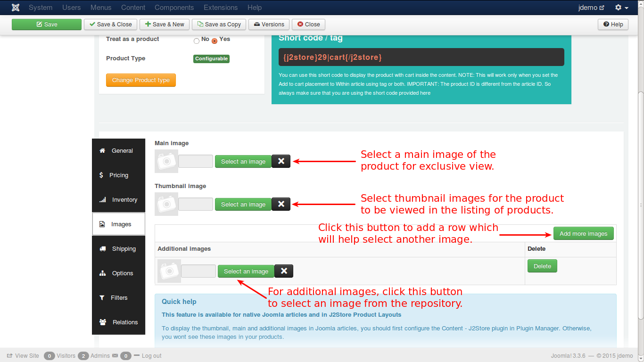Click Log out link

(148, 356)
